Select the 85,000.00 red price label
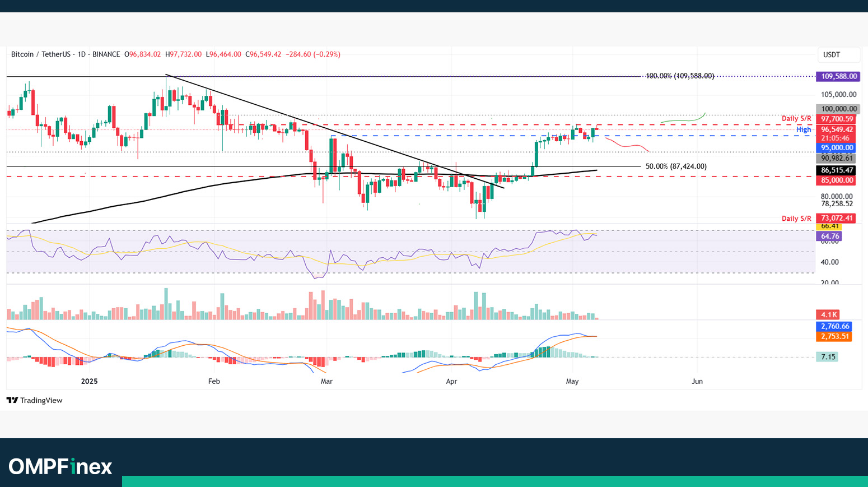The width and height of the screenshot is (868, 487). 836,180
